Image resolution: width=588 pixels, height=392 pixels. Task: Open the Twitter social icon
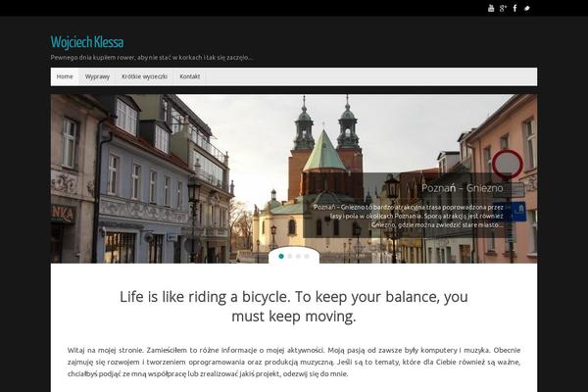[x=527, y=8]
